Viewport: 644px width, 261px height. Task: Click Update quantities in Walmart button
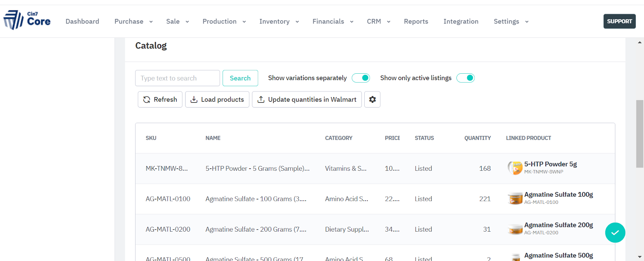[x=307, y=99]
